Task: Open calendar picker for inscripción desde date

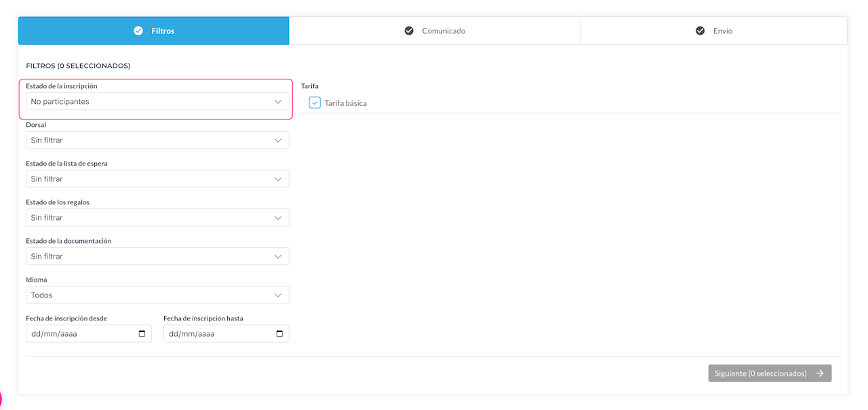Action: tap(142, 334)
